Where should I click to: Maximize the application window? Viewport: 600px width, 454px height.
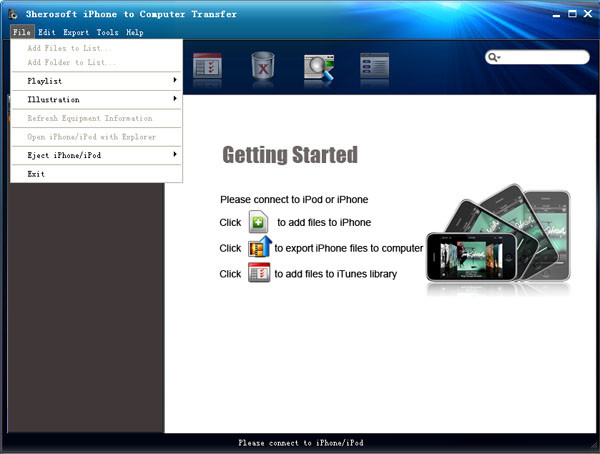tap(572, 14)
